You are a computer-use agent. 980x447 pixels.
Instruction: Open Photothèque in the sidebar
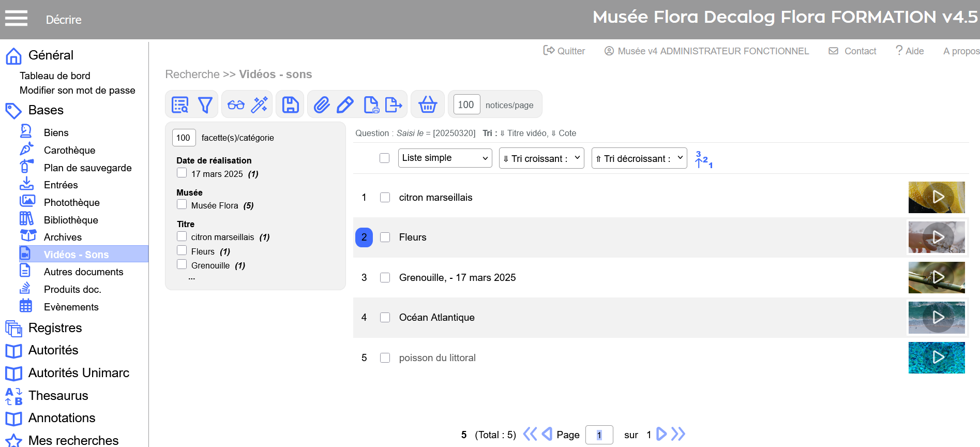click(71, 202)
